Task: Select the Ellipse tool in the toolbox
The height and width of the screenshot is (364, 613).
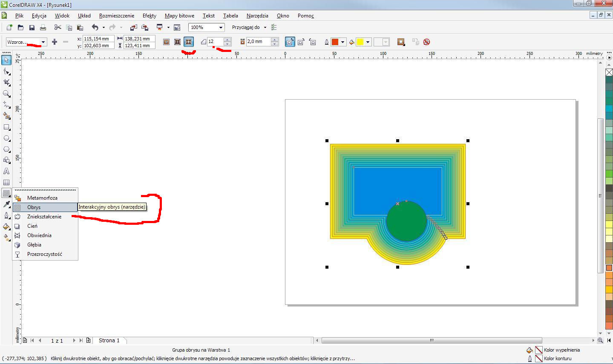Action: point(6,138)
